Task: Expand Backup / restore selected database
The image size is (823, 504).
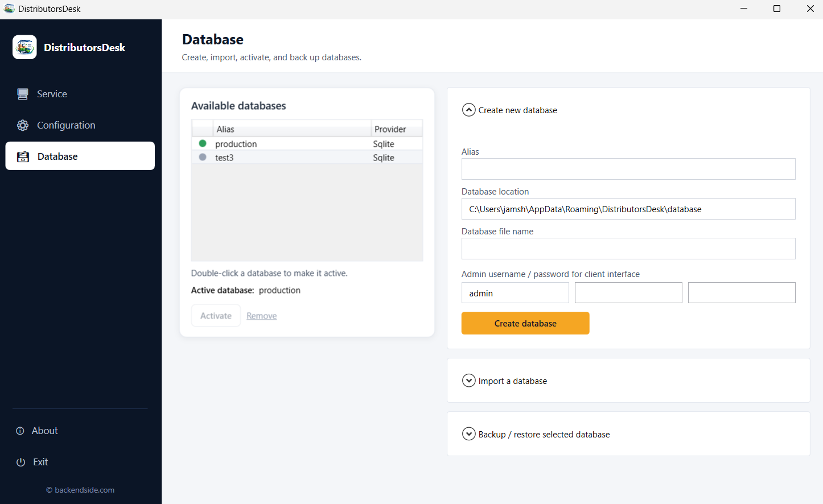Action: (x=469, y=434)
